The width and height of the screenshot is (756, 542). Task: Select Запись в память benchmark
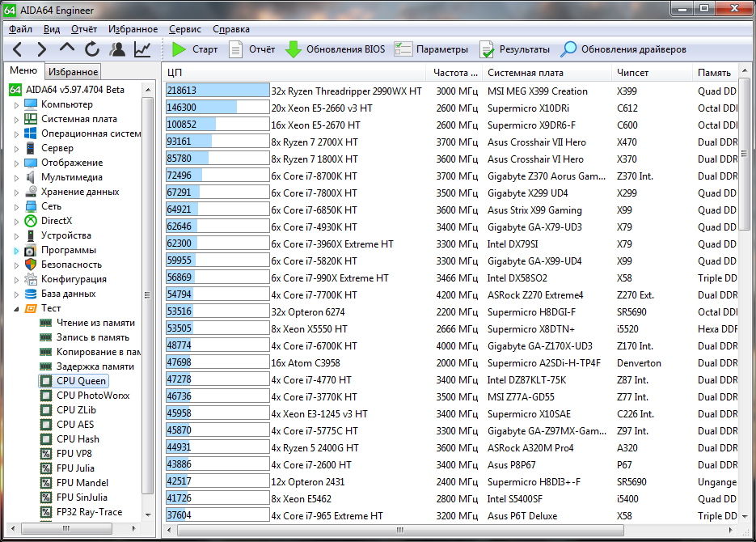[93, 337]
